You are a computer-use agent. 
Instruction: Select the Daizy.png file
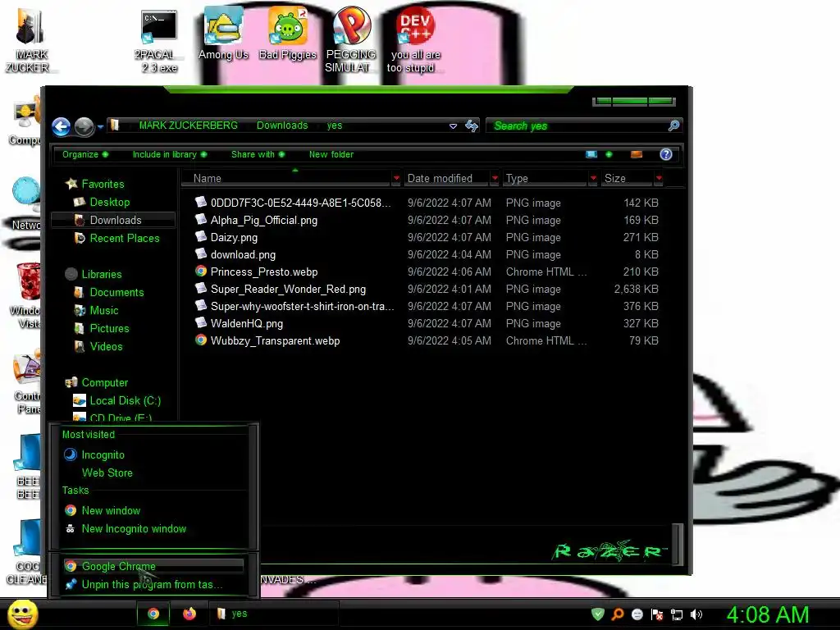click(x=234, y=237)
